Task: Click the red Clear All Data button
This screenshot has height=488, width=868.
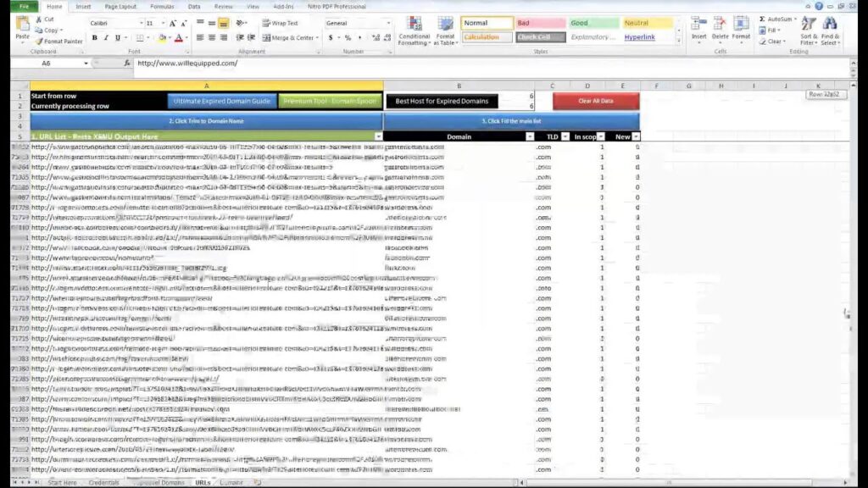Action: (596, 102)
